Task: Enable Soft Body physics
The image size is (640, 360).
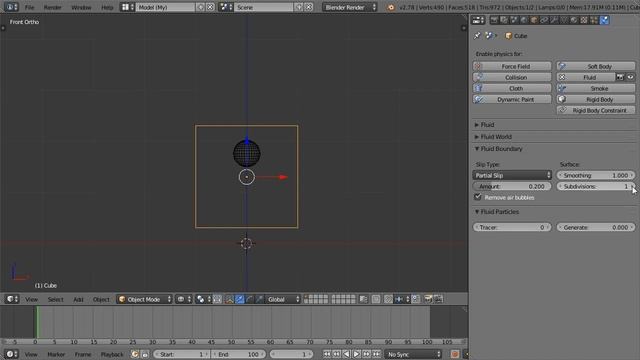Action: tap(596, 66)
